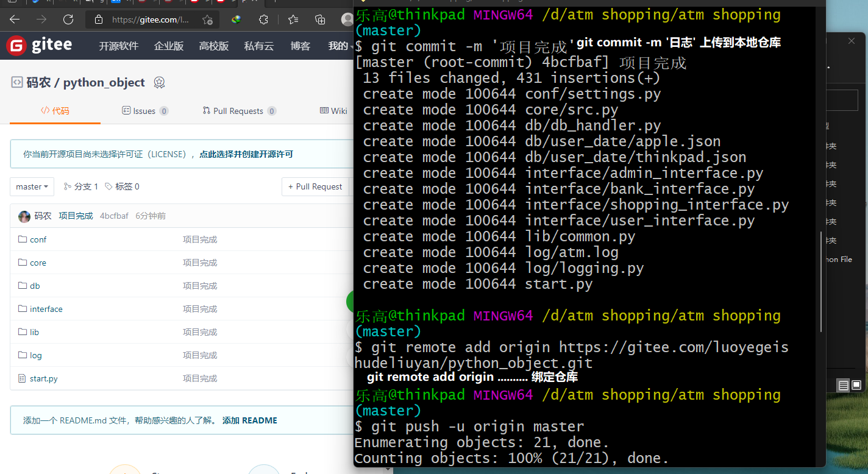Click the committer avatar next to 码农
The image size is (868, 474).
pyautogui.click(x=24, y=216)
